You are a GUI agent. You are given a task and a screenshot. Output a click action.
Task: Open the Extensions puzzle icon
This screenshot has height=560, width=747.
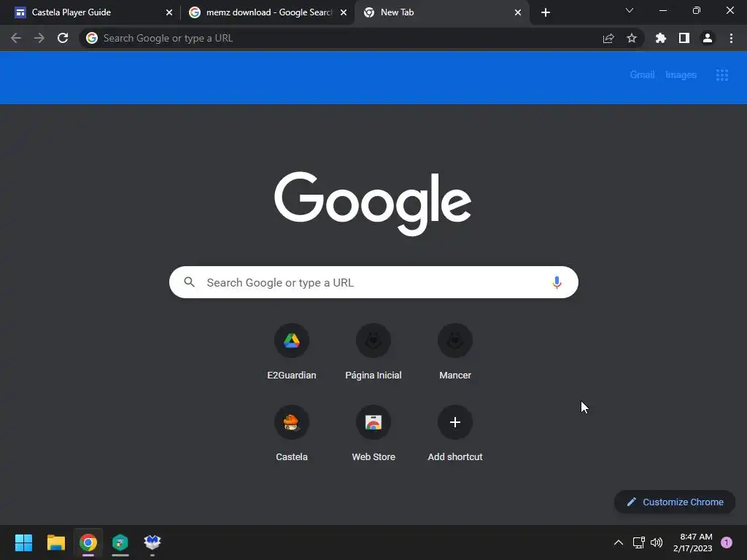(x=661, y=38)
